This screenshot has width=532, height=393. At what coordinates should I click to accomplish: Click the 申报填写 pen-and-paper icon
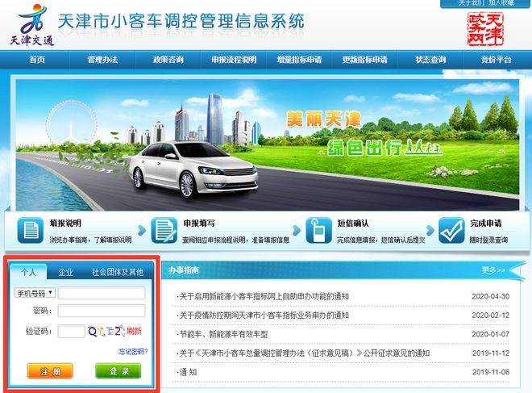164,230
